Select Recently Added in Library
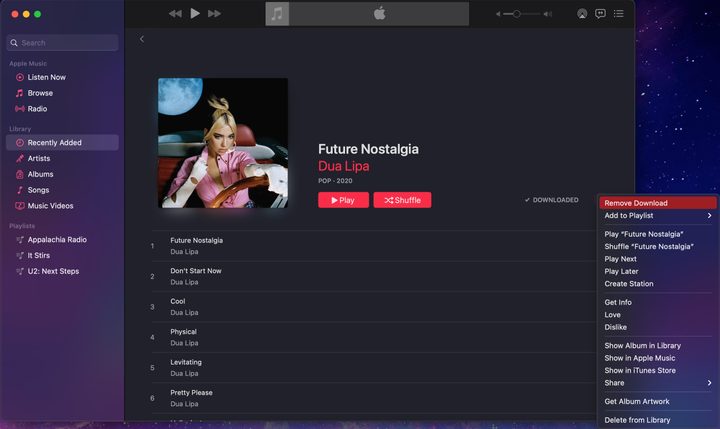The image size is (720, 429). coord(62,143)
